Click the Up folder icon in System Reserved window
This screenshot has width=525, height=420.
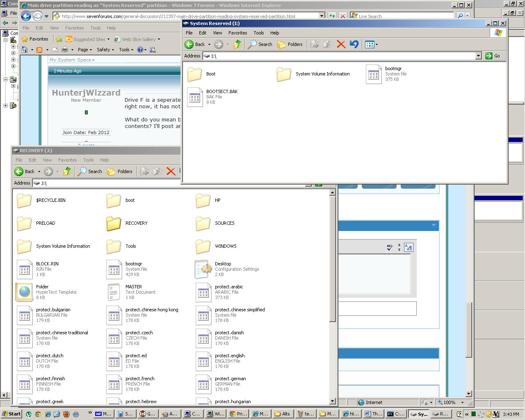(237, 44)
